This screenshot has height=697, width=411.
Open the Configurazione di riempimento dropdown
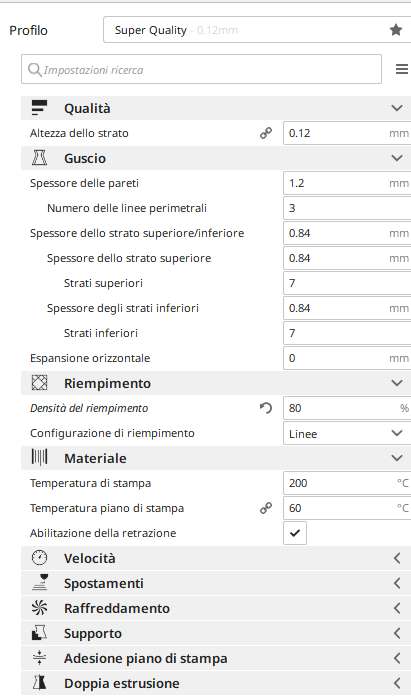pos(347,433)
